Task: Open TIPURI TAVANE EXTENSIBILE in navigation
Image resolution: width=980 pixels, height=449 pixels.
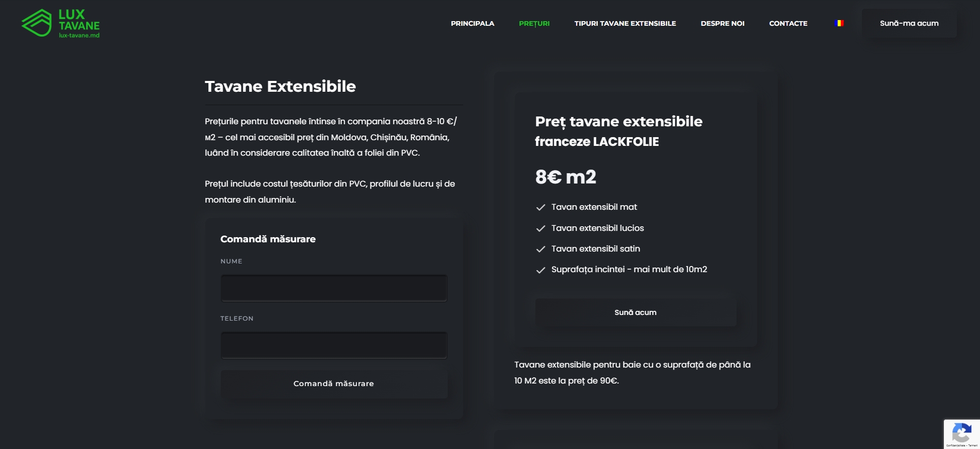Action: pos(625,23)
